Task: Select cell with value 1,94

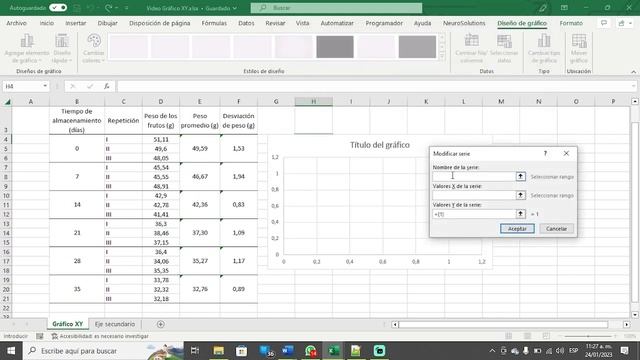Action: point(238,176)
